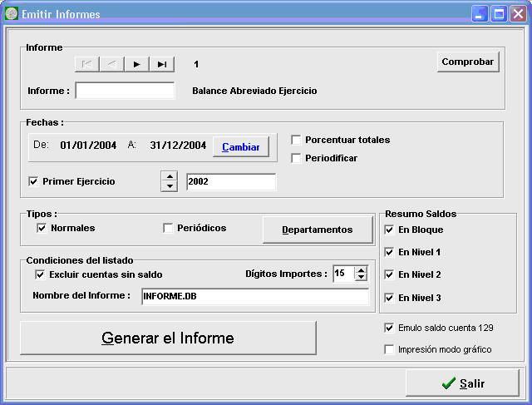Open the Departamentos dialog
Viewport: 532px width, 405px height.
pos(317,230)
